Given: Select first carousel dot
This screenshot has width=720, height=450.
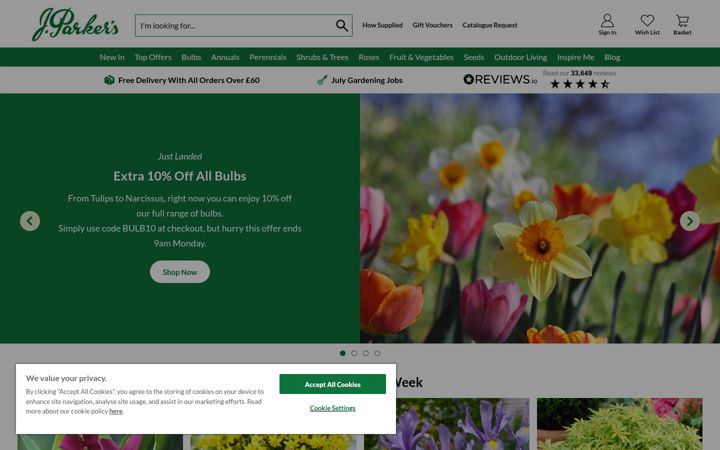Looking at the screenshot, I should pos(343,353).
